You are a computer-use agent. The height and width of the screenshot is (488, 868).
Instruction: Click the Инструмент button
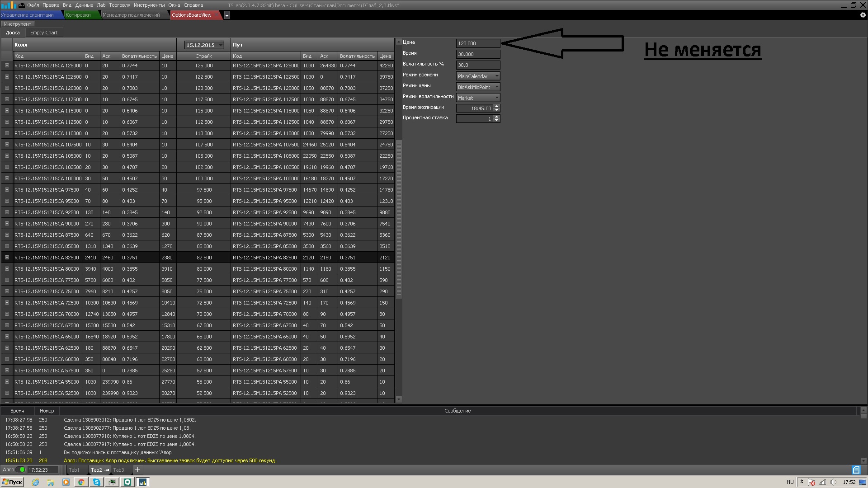pos(18,24)
